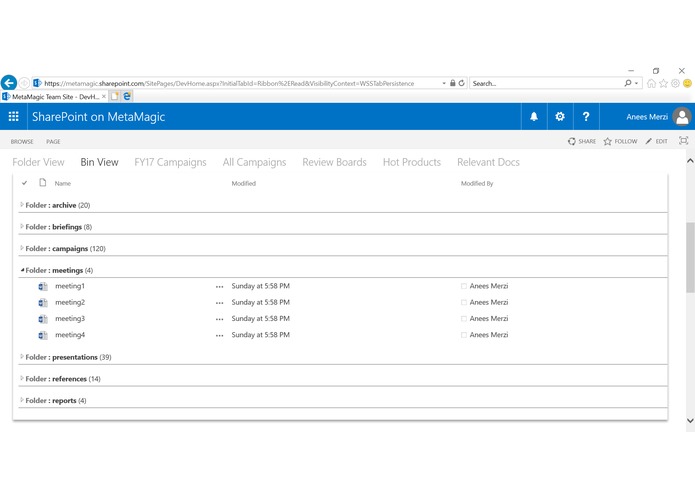This screenshot has height=494, width=695.
Task: Expand the briefings folder group
Action: [x=22, y=226]
